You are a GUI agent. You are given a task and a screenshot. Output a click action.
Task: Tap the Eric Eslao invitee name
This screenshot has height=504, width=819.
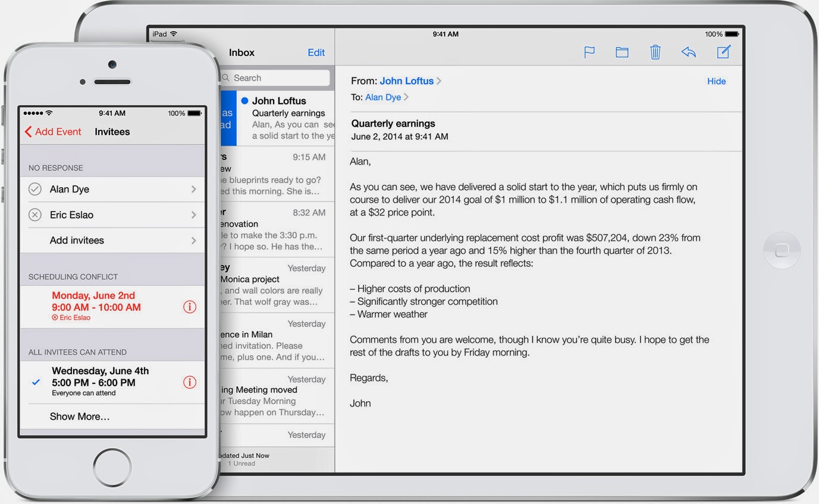coord(71,215)
